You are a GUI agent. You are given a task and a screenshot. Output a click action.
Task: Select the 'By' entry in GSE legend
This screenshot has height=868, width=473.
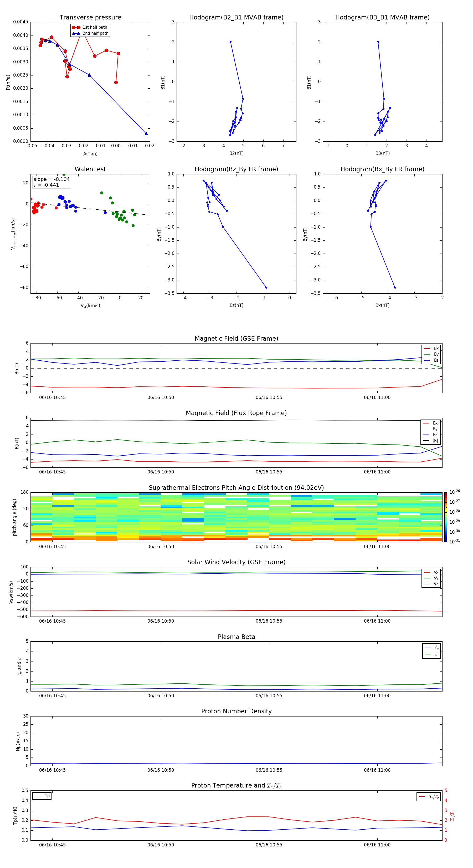coord(431,354)
